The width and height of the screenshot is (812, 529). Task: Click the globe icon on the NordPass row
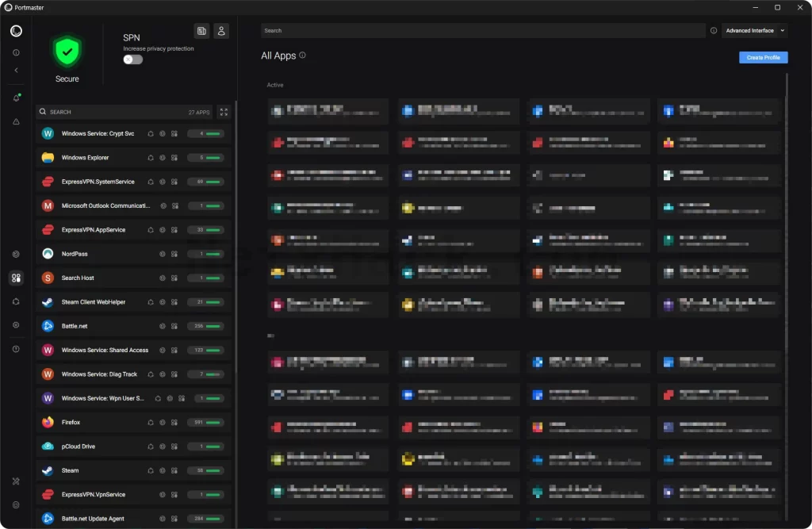162,254
